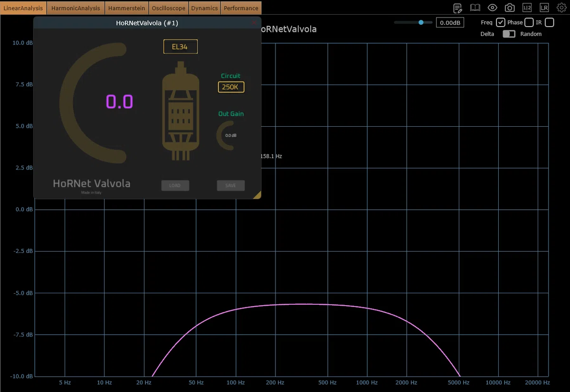The height and width of the screenshot is (392, 570).
Task: Open the notes editor icon
Action: tap(458, 8)
